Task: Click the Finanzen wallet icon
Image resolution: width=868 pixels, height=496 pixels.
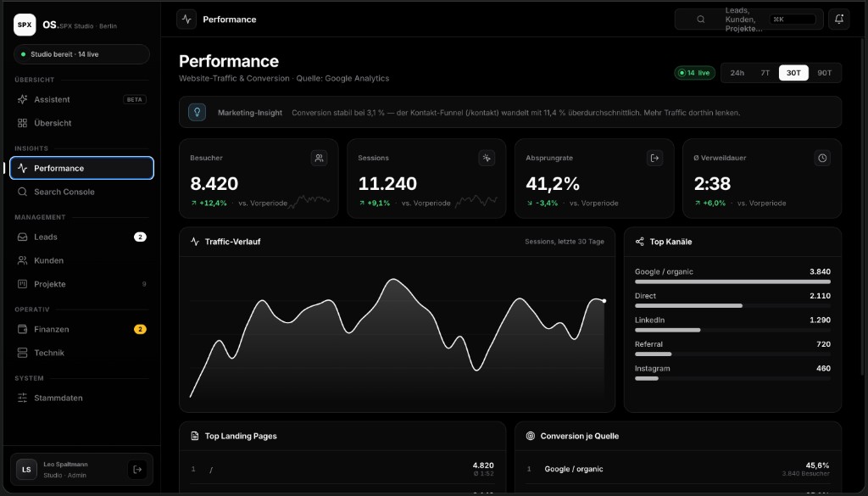Action: coord(22,329)
